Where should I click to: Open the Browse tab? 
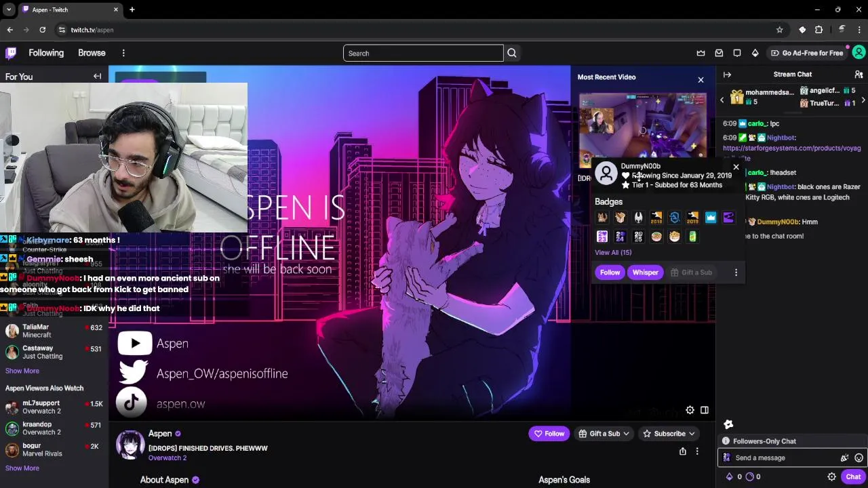pos(92,53)
